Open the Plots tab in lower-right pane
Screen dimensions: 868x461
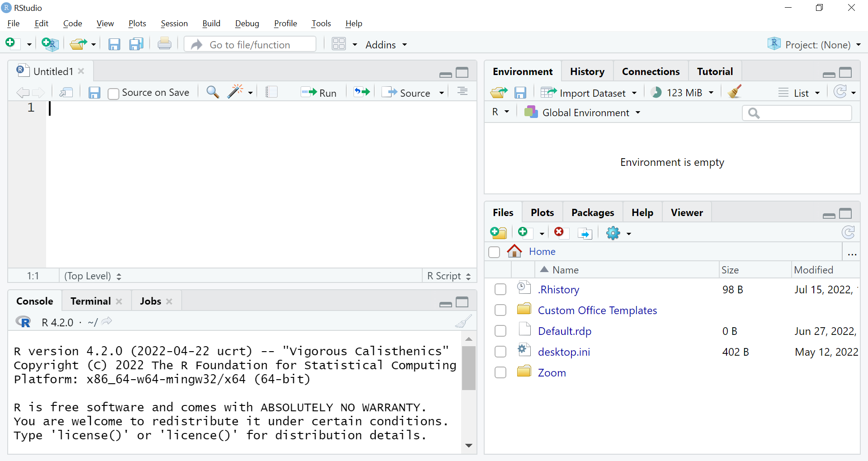coord(542,212)
